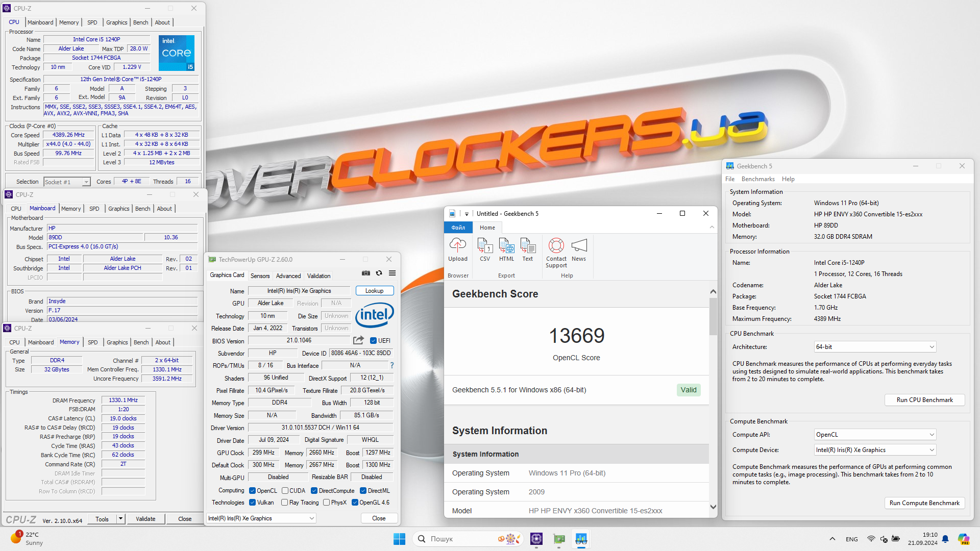Toggle DirectCompute checkbox
The image size is (980, 551).
pos(314,491)
